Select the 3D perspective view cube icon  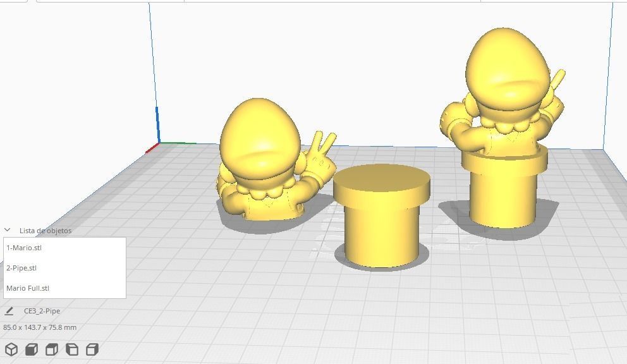pos(11,349)
